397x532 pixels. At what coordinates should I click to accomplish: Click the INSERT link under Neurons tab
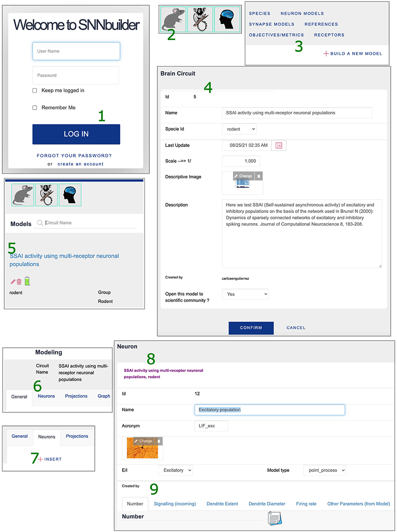53,459
